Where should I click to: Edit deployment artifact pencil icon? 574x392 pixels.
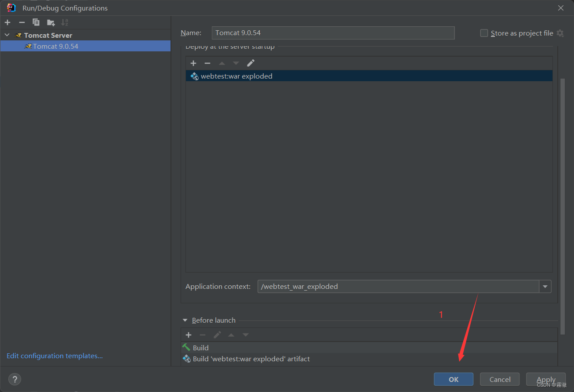pyautogui.click(x=251, y=63)
